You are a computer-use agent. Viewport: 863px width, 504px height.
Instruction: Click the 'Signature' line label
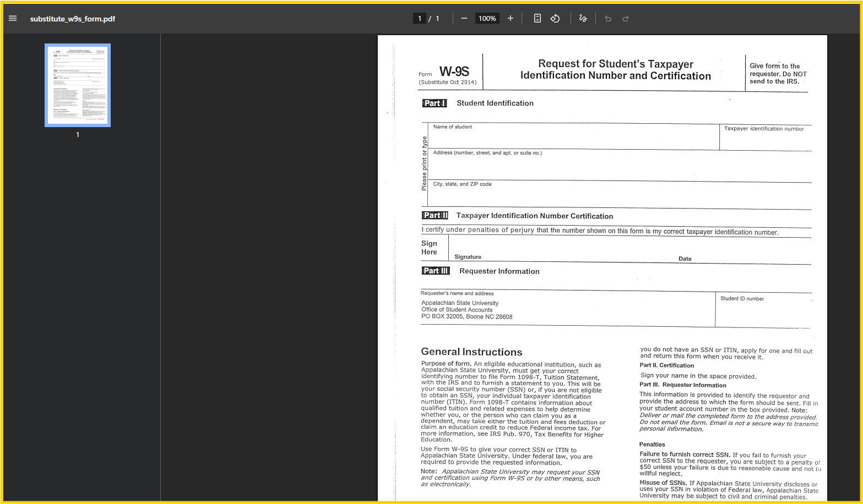468,257
